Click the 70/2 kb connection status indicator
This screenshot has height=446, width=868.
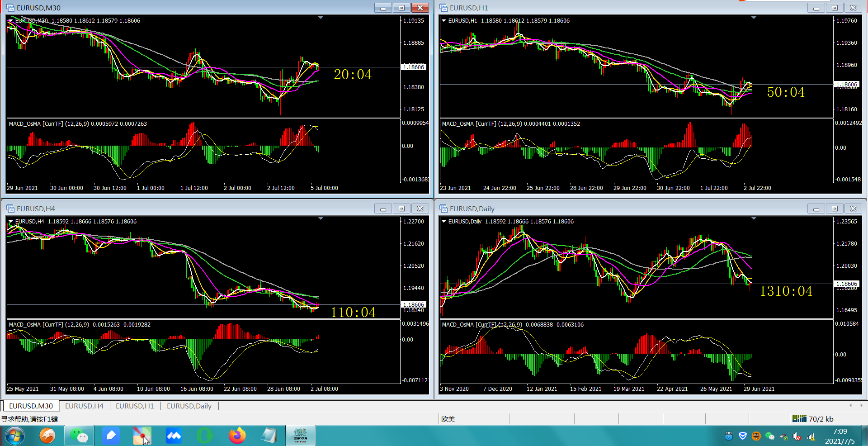pyautogui.click(x=813, y=419)
